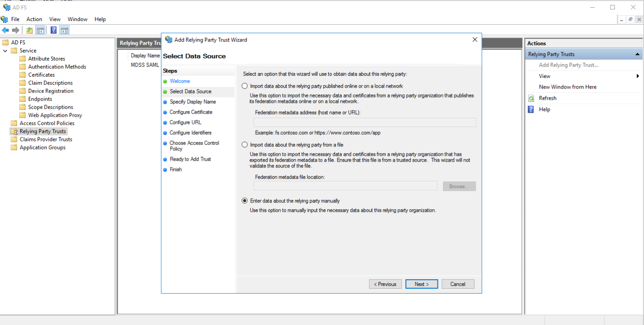Click the green Refresh icon in Actions pane
Image resolution: width=644 pixels, height=325 pixels.
[x=531, y=98]
